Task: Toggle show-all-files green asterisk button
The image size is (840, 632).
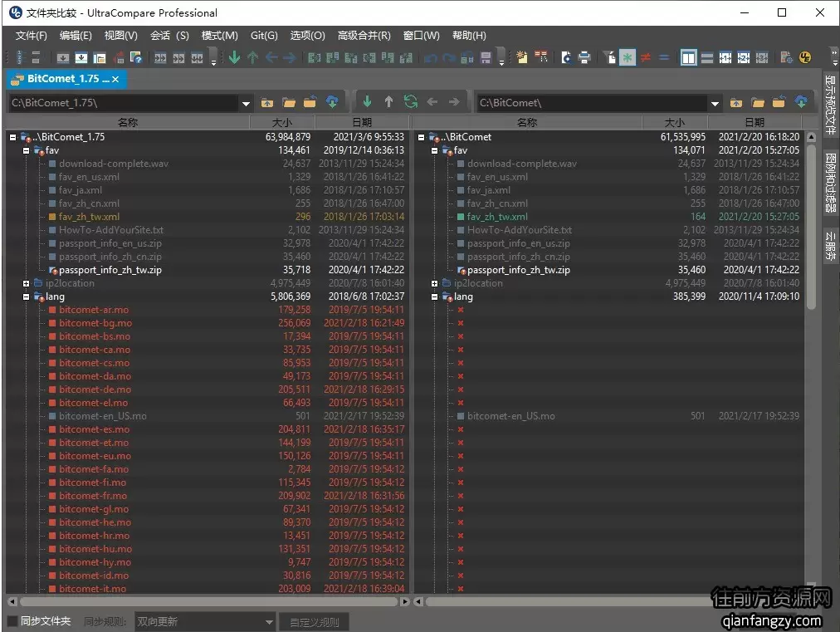Action: (628, 57)
